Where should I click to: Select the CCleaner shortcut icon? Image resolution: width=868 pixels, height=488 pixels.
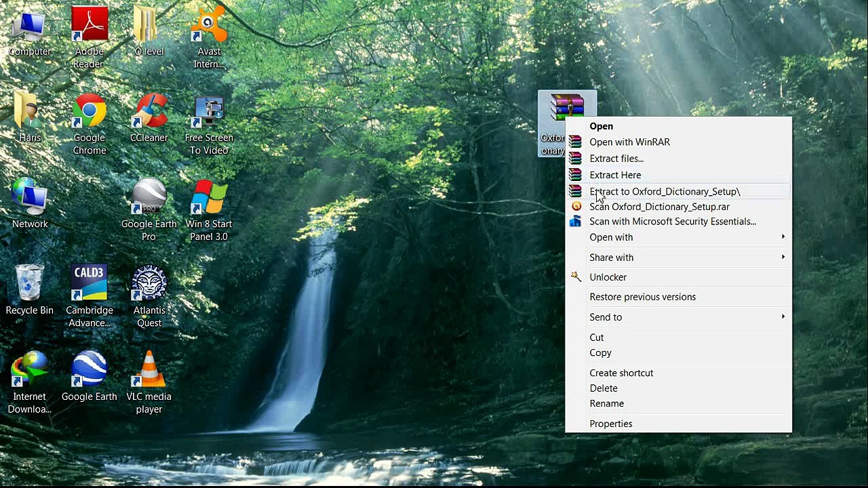pyautogui.click(x=149, y=119)
